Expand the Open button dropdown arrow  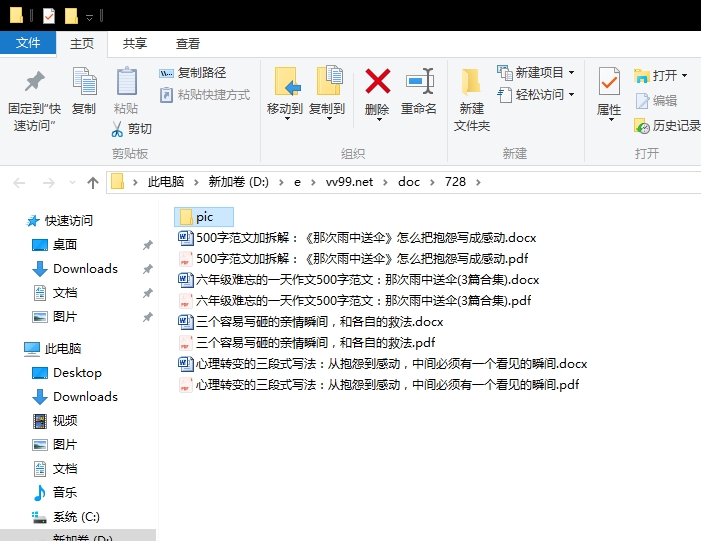(684, 76)
